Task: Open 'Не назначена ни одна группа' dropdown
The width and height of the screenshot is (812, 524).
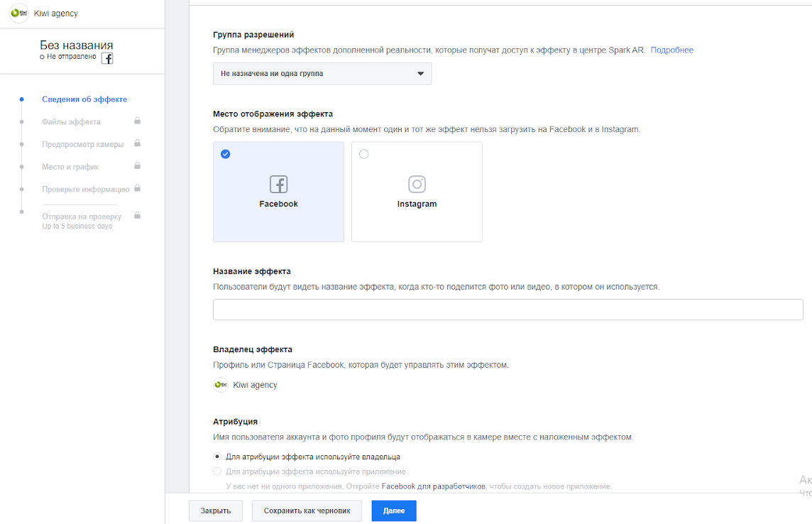Action: [322, 74]
